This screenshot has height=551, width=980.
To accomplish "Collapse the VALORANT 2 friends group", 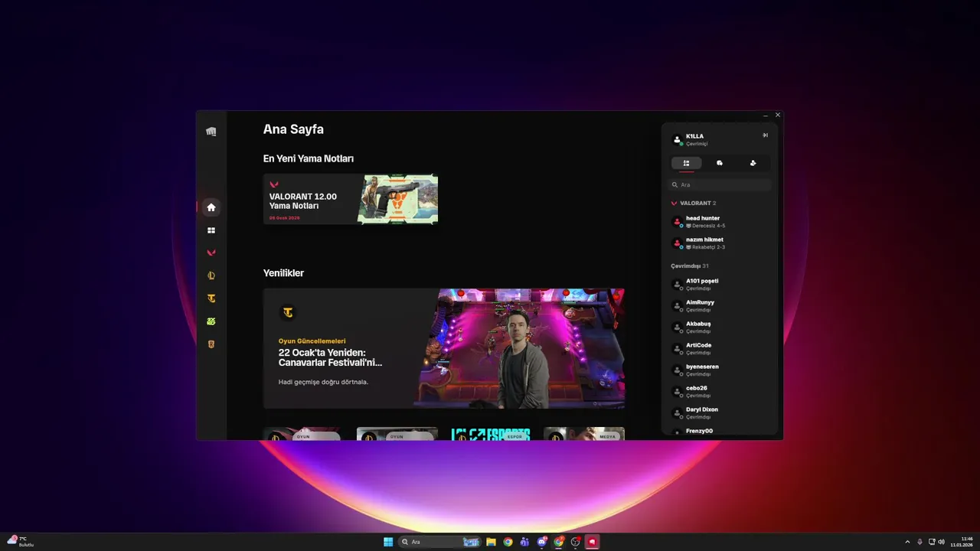I will (x=694, y=204).
